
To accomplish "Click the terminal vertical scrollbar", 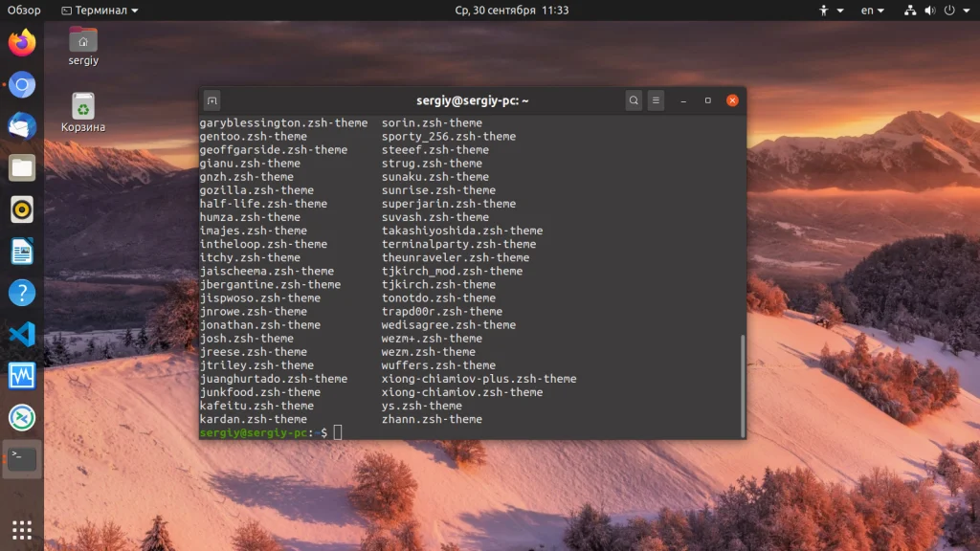I will click(743, 386).
